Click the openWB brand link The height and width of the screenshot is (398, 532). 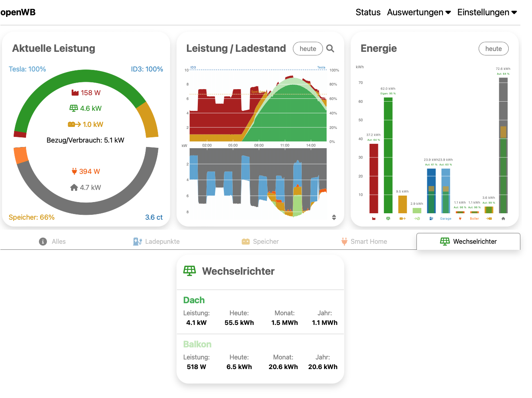pos(18,12)
